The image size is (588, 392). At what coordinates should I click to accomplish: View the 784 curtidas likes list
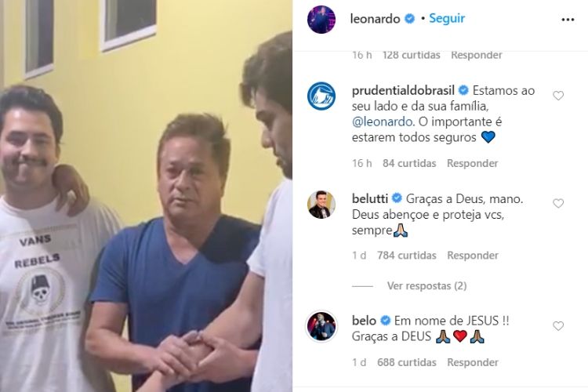point(406,256)
